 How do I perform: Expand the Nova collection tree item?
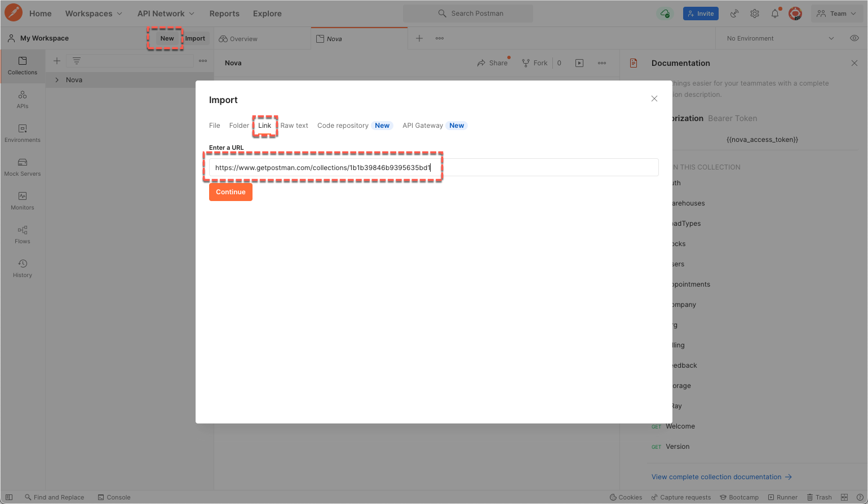(x=57, y=80)
